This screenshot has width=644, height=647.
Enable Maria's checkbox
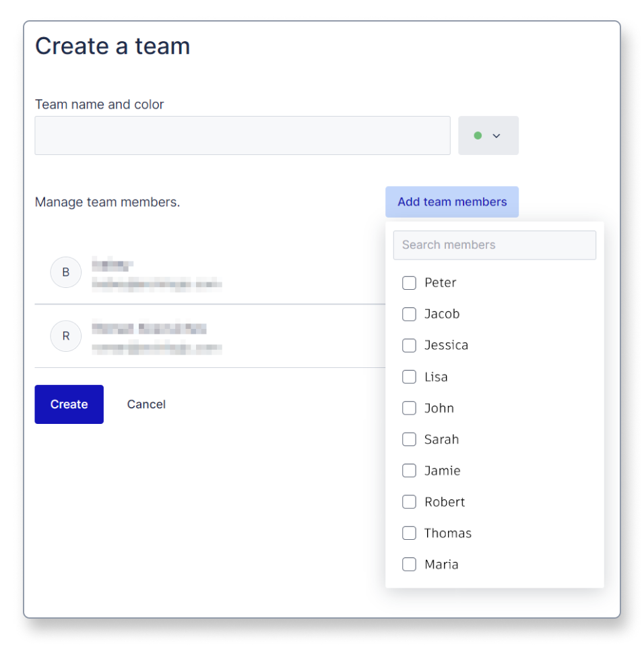pyautogui.click(x=409, y=564)
